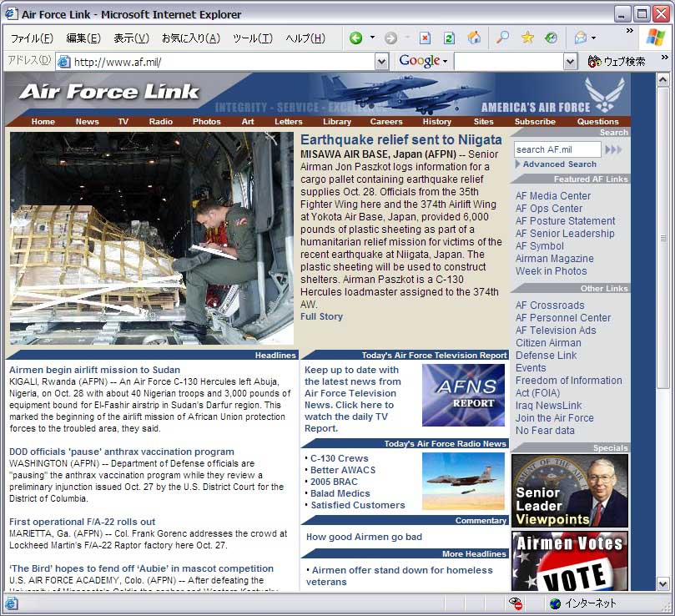
Task: Open the 編集(E) menu
Action: pos(83,38)
